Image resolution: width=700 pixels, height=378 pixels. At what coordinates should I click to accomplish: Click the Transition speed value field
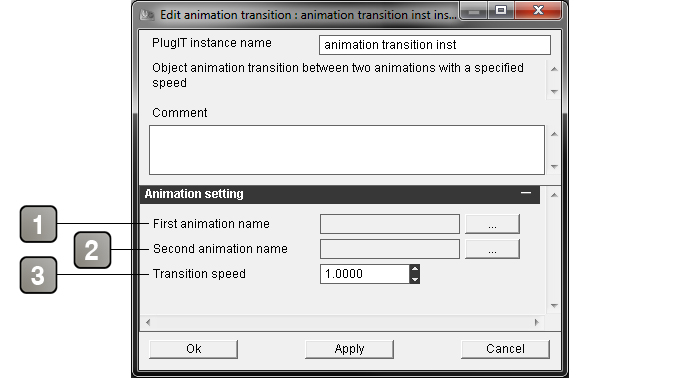364,274
